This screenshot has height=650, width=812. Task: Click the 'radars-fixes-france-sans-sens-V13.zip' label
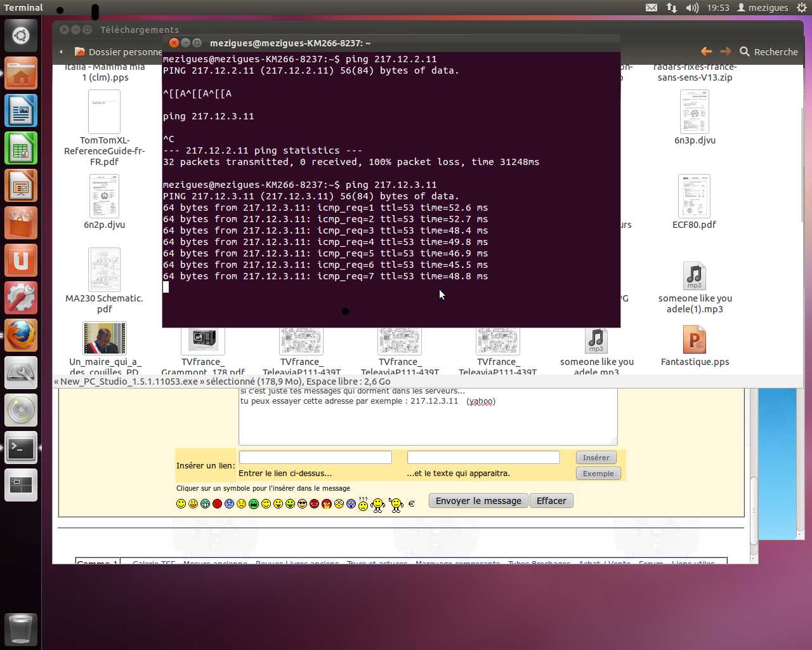pos(695,72)
